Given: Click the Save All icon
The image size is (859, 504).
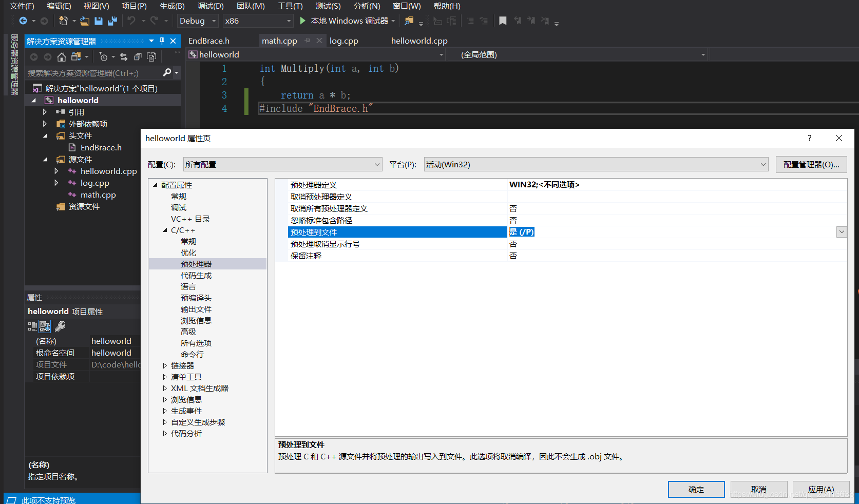Looking at the screenshot, I should tap(112, 21).
